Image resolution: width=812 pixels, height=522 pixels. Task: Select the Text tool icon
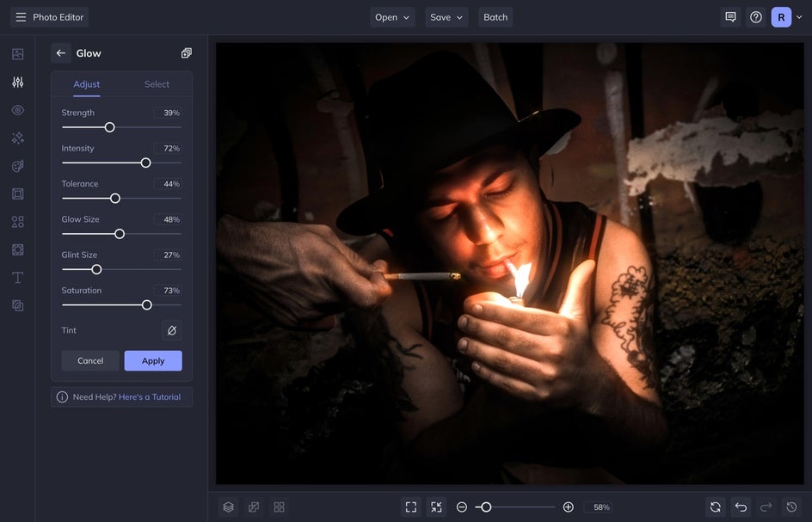pos(17,278)
